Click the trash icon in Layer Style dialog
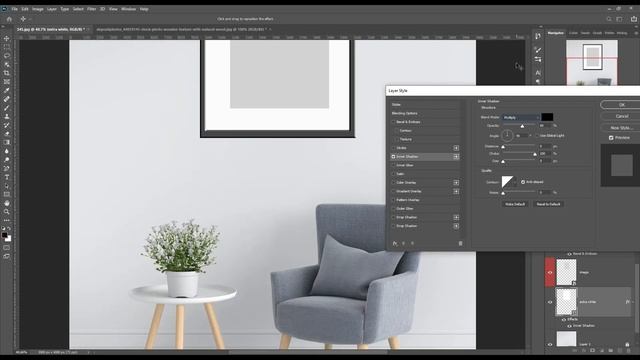Viewport: 640px width, 360px height. click(x=460, y=243)
